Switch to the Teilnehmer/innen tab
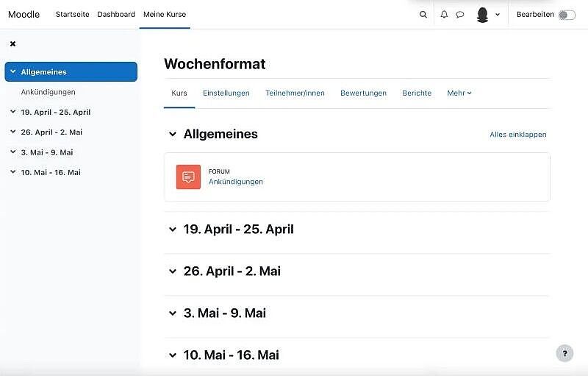This screenshot has height=376, width=588. pos(295,93)
